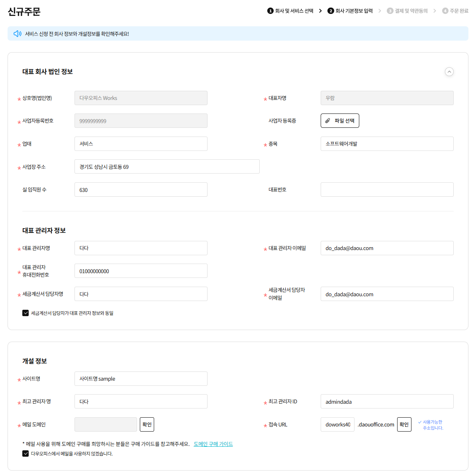Click step 4 주문 완료 indicator
476x475 pixels.
tap(455, 11)
